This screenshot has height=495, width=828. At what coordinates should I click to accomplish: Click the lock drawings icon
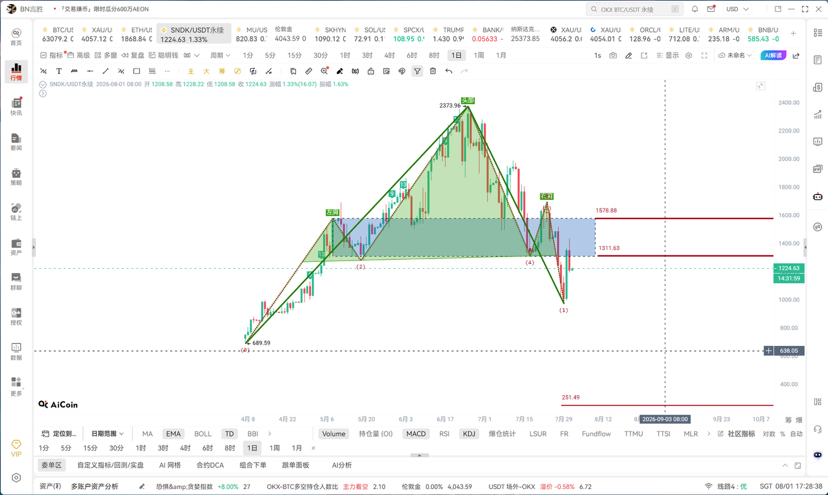[371, 71]
